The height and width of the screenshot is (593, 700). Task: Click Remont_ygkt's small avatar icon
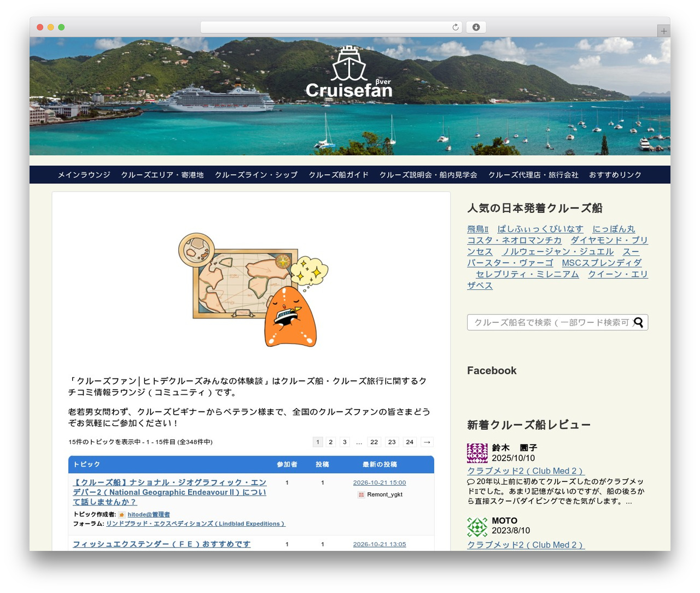click(361, 495)
